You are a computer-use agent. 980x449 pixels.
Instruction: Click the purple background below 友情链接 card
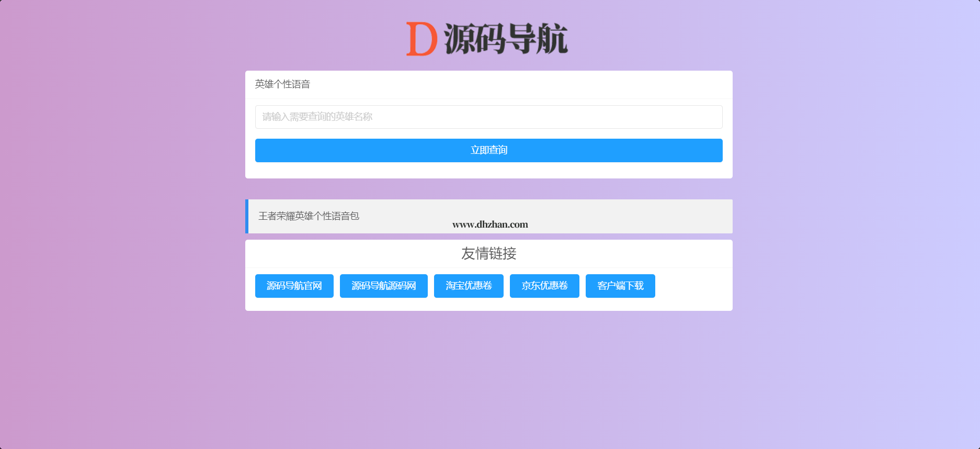(x=488, y=377)
